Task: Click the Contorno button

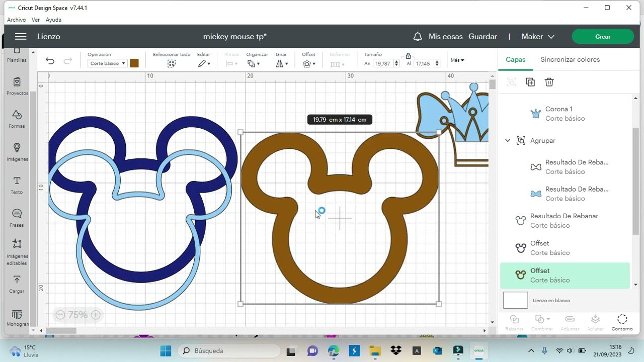Action: pyautogui.click(x=622, y=323)
